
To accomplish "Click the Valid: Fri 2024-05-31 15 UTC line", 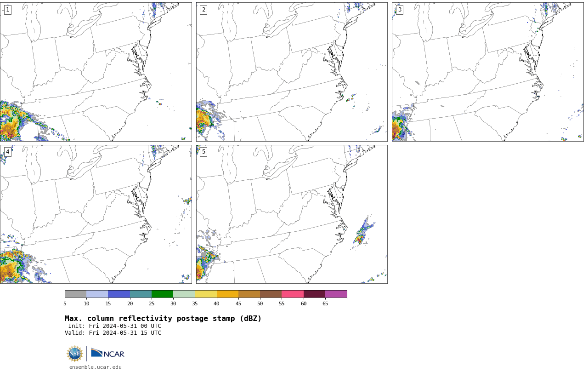I will click(x=113, y=333).
